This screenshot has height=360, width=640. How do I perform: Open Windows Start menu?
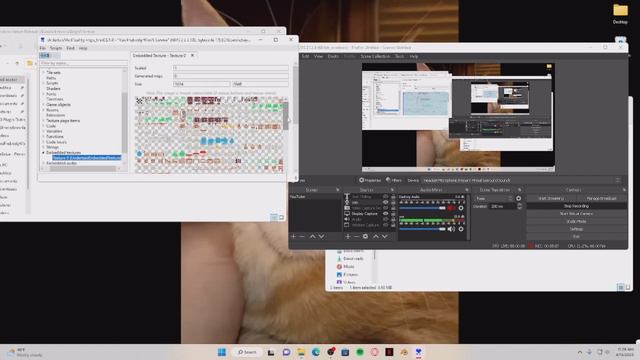[222, 352]
